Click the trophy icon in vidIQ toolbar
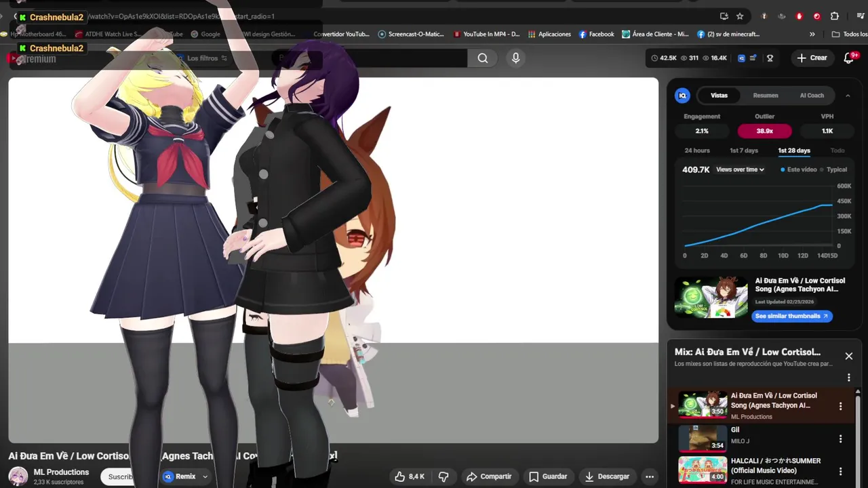868x488 pixels. point(770,58)
